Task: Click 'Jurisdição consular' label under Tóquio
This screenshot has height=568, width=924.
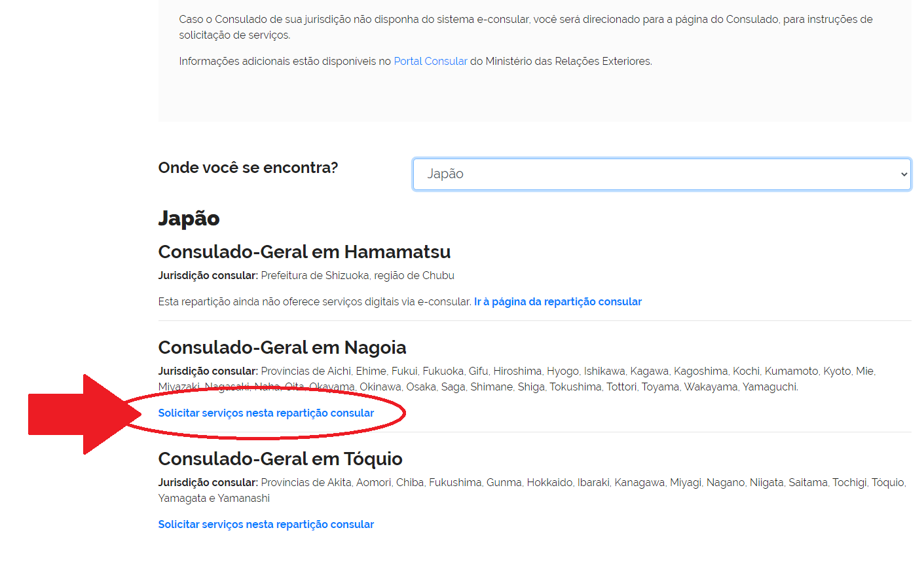Action: click(208, 483)
